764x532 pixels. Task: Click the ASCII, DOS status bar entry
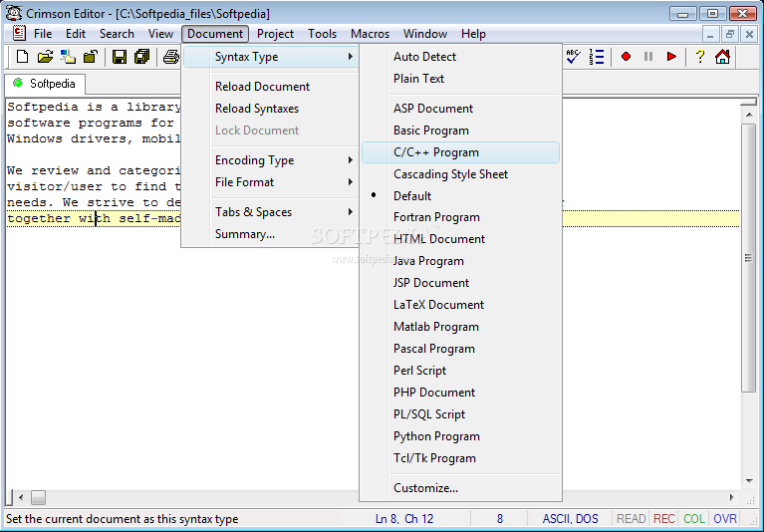tap(570, 519)
